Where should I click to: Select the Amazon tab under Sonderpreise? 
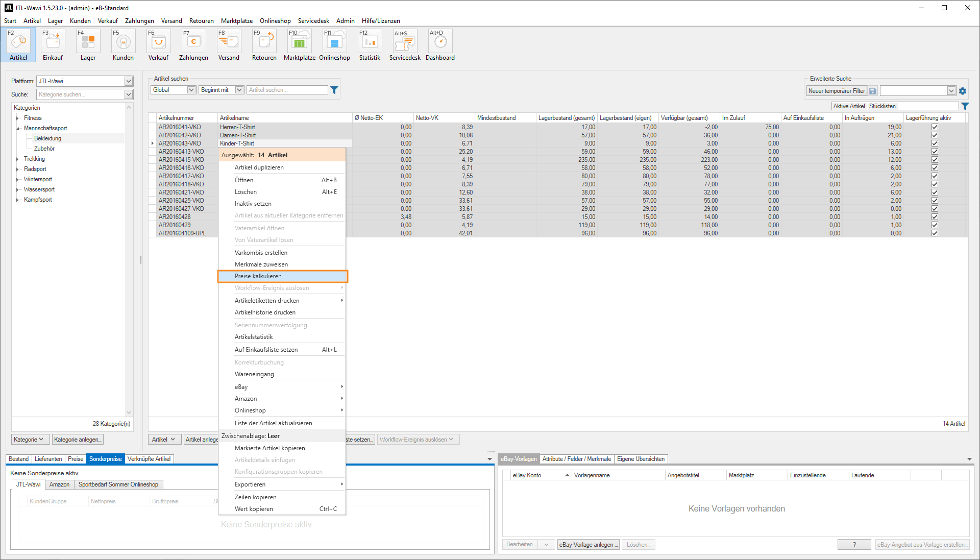(x=59, y=484)
